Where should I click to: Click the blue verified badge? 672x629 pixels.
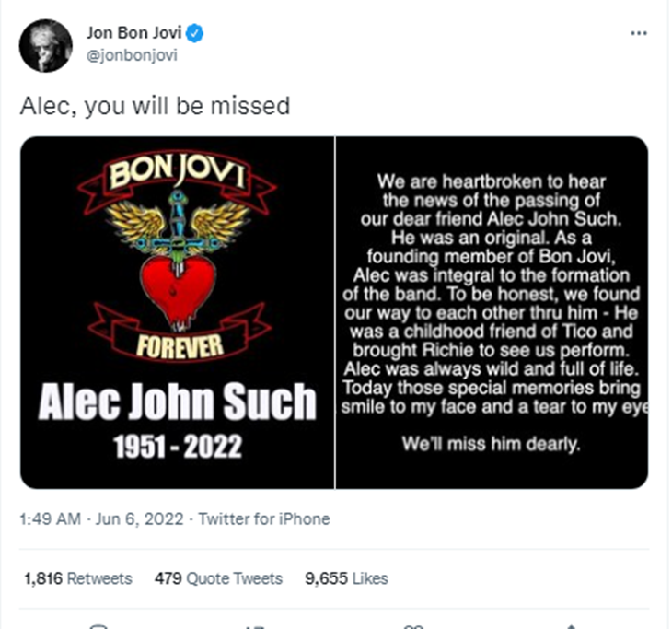(x=196, y=34)
